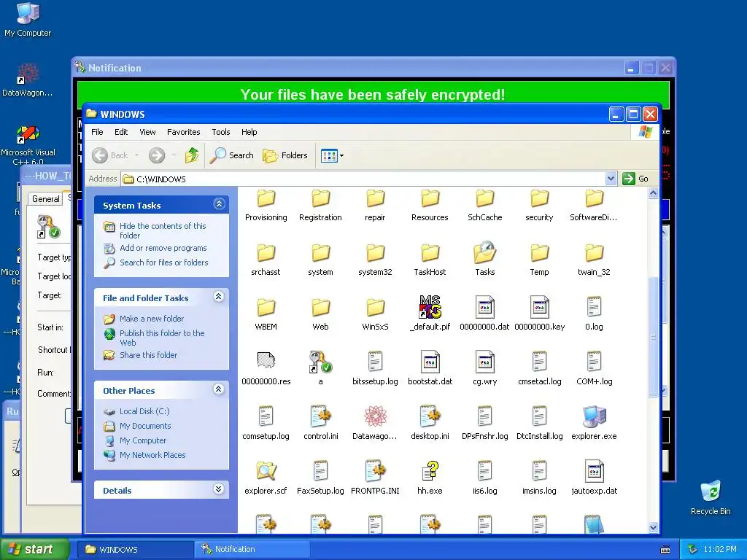Click the file list scrollbar down arrow

point(653,527)
